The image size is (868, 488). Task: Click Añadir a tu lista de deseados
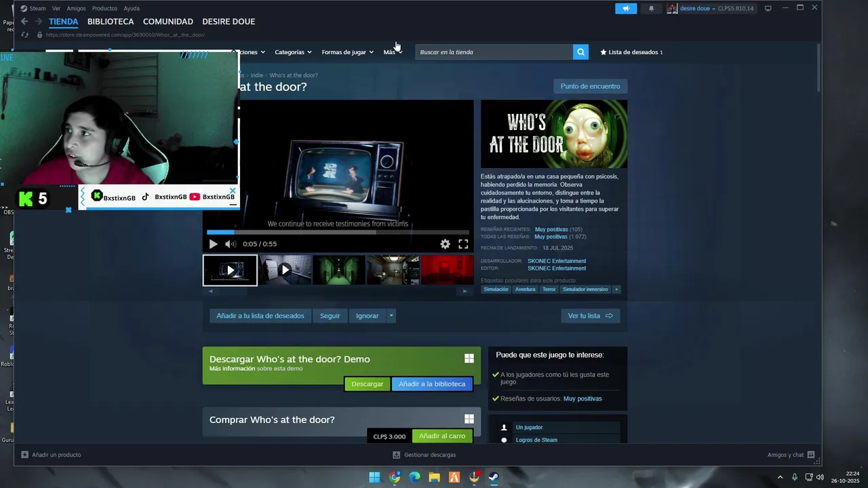click(x=260, y=316)
